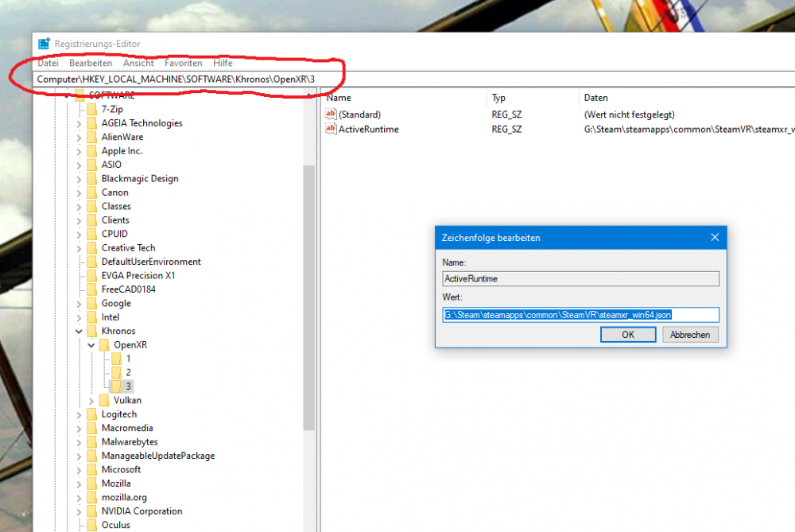
Task: Select the Mozilla key
Action: [x=116, y=483]
